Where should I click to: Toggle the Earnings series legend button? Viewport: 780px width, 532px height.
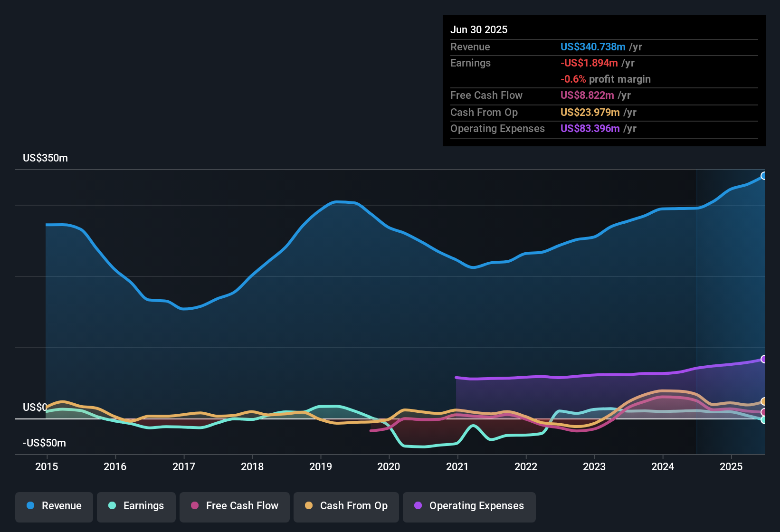[136, 506]
